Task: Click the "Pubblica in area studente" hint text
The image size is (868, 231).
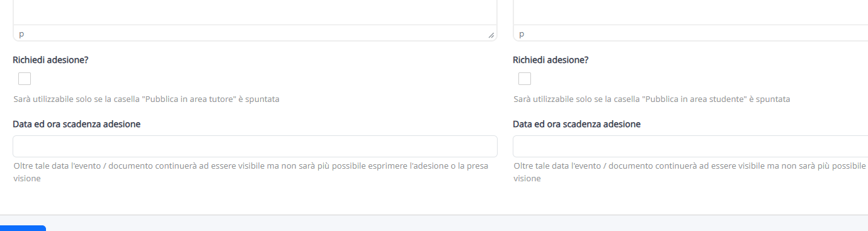Action: [x=652, y=99]
